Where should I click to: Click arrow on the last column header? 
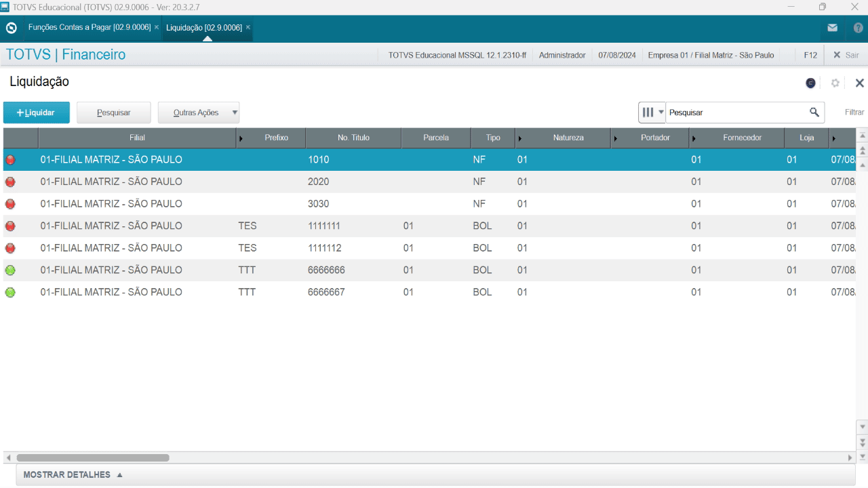(833, 138)
